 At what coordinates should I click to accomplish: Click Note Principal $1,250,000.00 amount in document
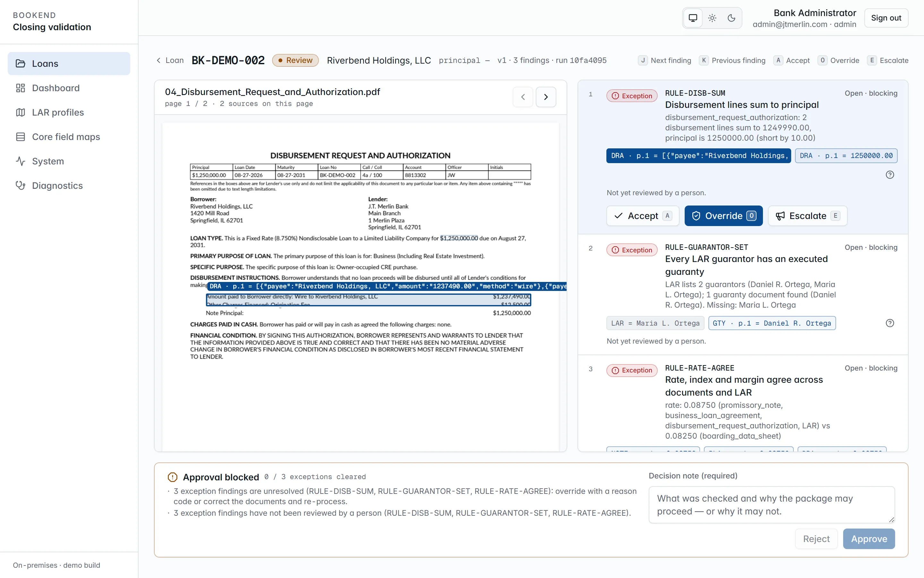point(512,313)
